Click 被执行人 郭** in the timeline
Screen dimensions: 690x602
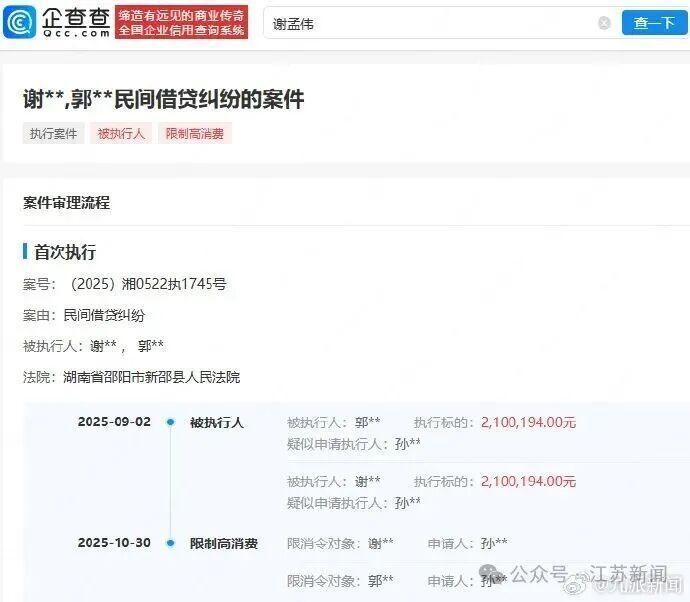[334, 422]
